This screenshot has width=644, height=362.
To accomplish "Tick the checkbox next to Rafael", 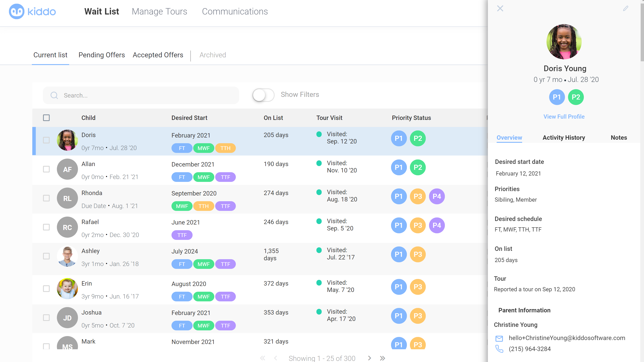I will pyautogui.click(x=46, y=227).
